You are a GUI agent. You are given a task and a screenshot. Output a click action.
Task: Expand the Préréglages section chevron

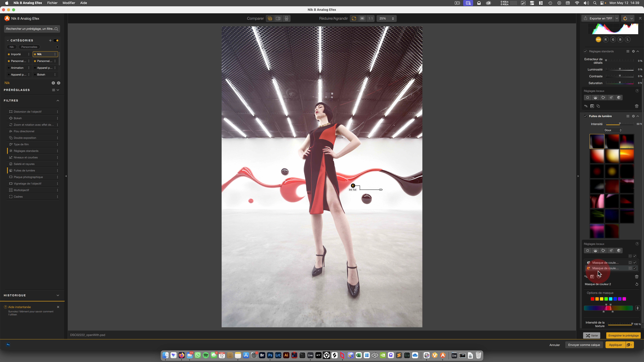[58, 90]
